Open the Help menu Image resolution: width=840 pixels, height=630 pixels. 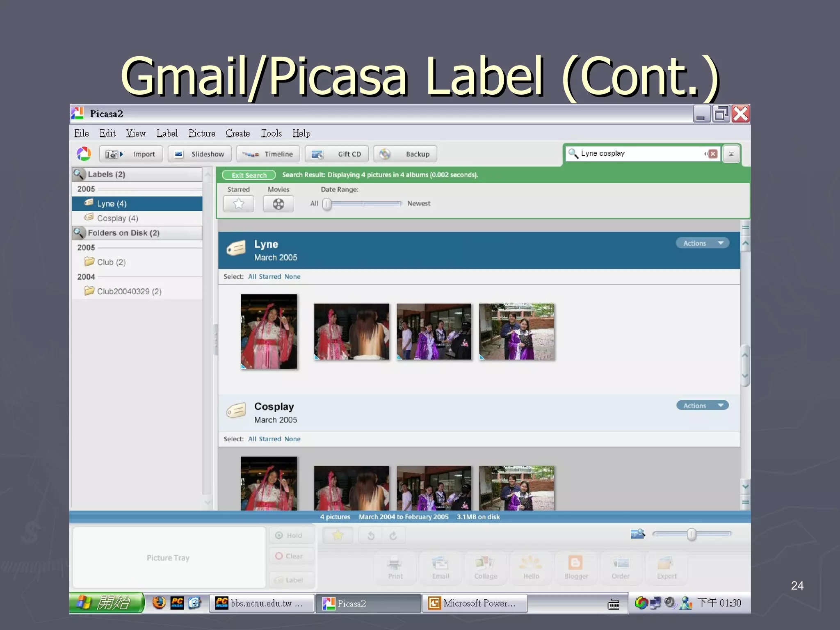pyautogui.click(x=301, y=133)
